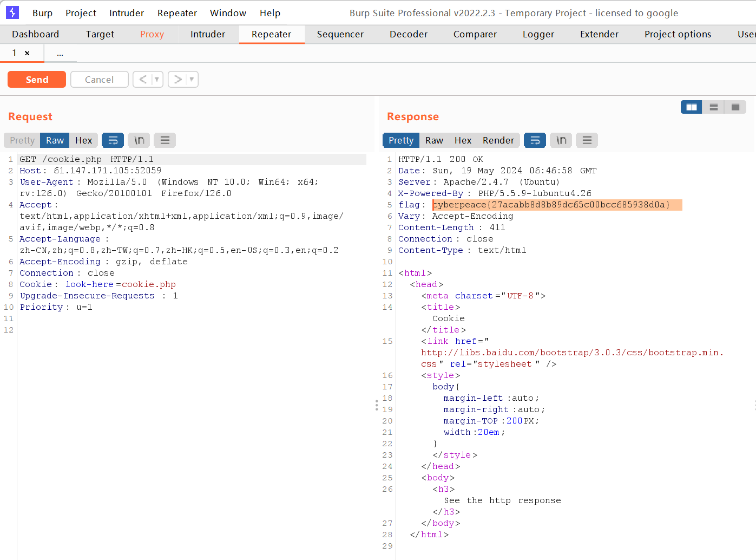Image resolution: width=756 pixels, height=560 pixels.
Task: Select Pretty view in Response panel
Action: [401, 140]
